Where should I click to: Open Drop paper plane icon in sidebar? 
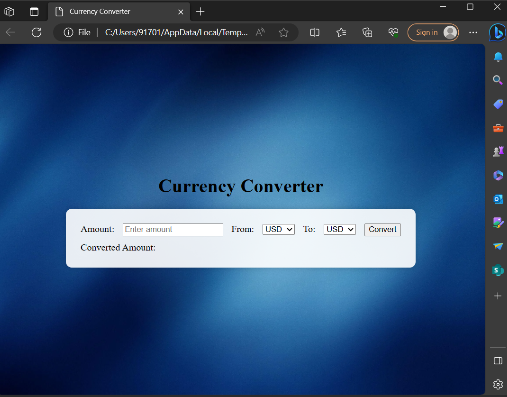pyautogui.click(x=498, y=246)
